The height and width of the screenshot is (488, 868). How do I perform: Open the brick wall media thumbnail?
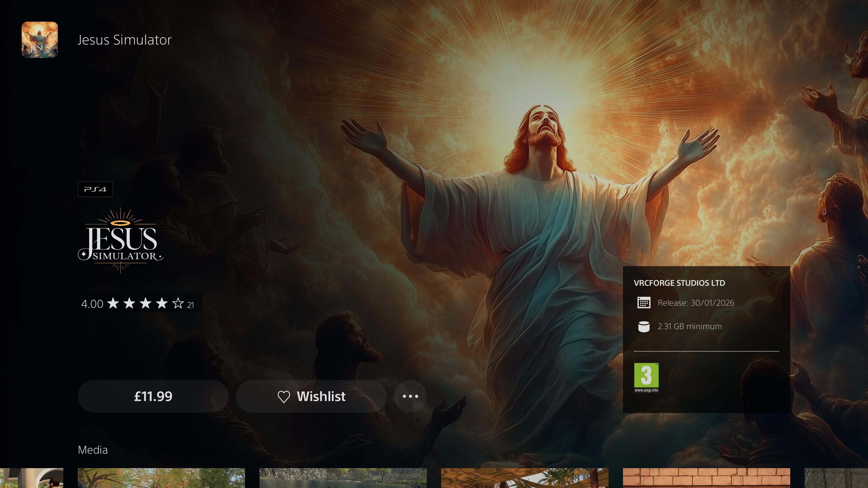point(706,478)
